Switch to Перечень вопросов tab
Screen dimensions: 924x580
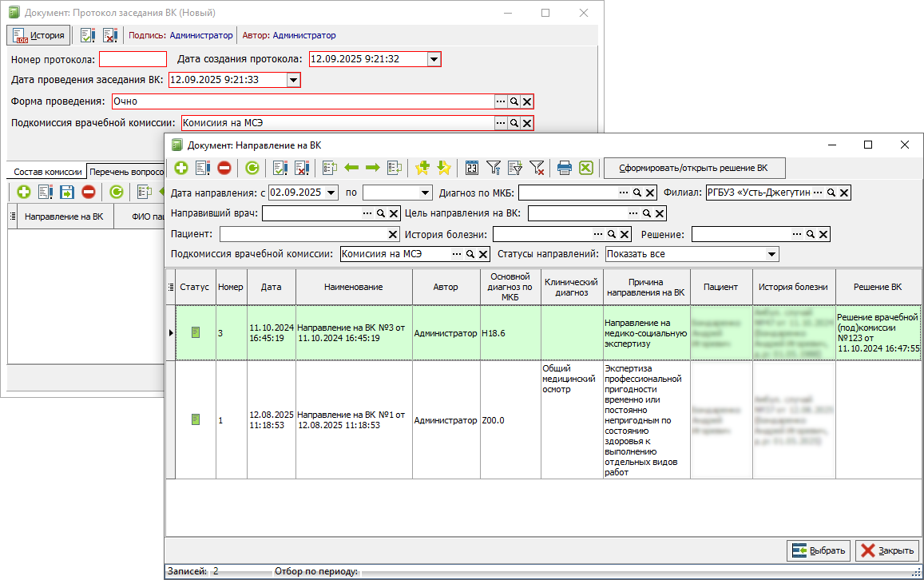coord(126,172)
